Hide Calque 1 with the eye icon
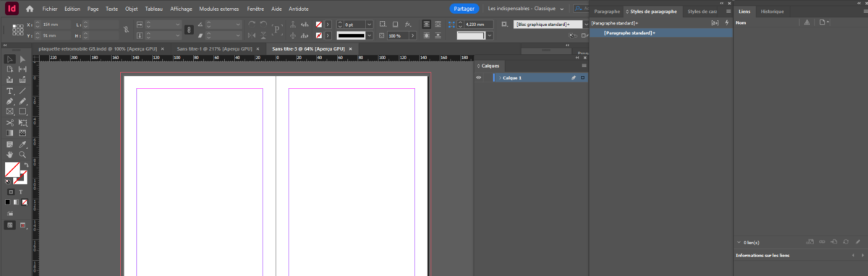 478,77
